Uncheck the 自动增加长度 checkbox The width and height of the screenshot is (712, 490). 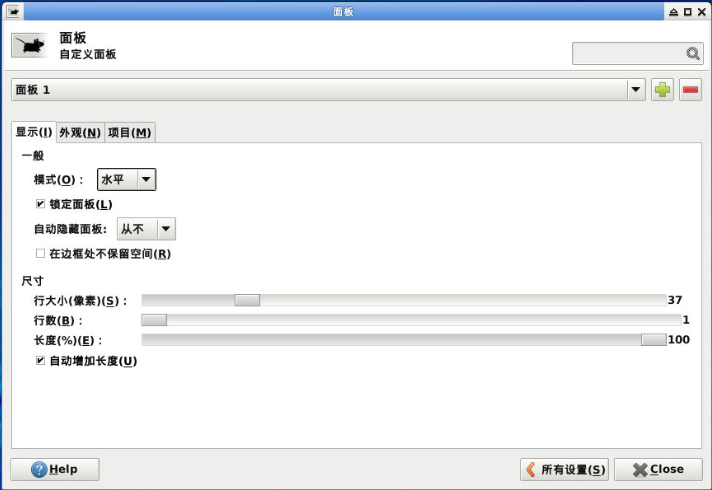(41, 360)
